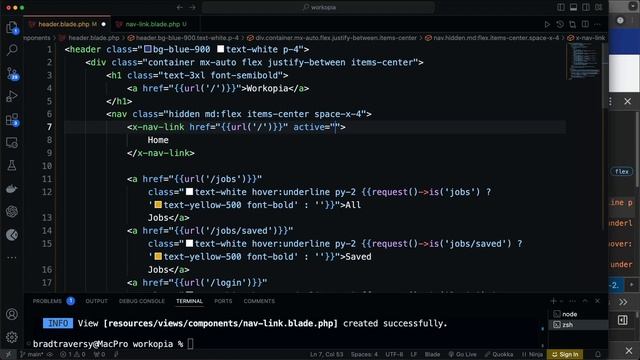Viewport: 640px width, 360px height.
Task: Open the Explorer view in activity bar
Action: (x=12, y=27)
